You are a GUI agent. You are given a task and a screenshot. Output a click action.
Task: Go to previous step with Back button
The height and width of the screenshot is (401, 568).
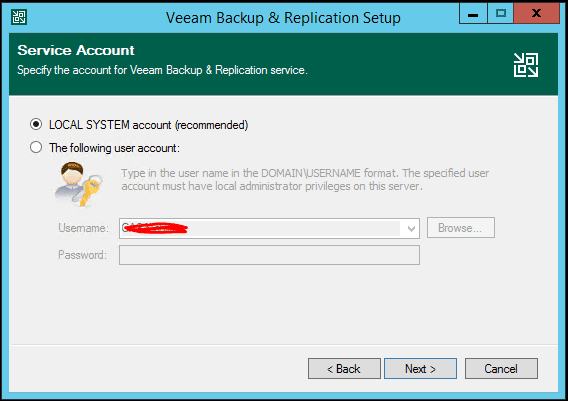(344, 369)
